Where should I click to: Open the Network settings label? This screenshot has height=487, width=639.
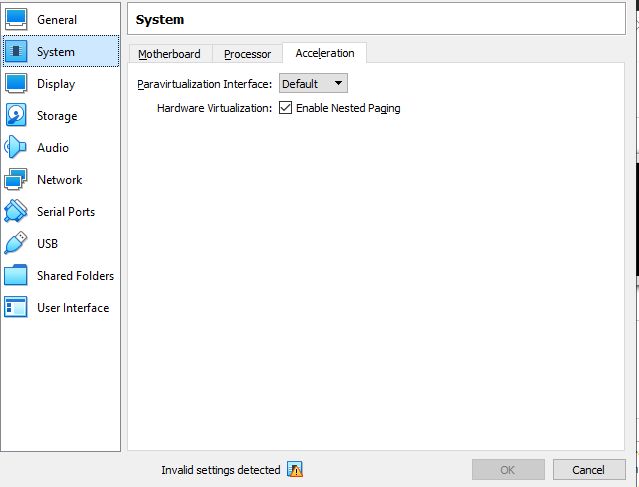tap(59, 180)
